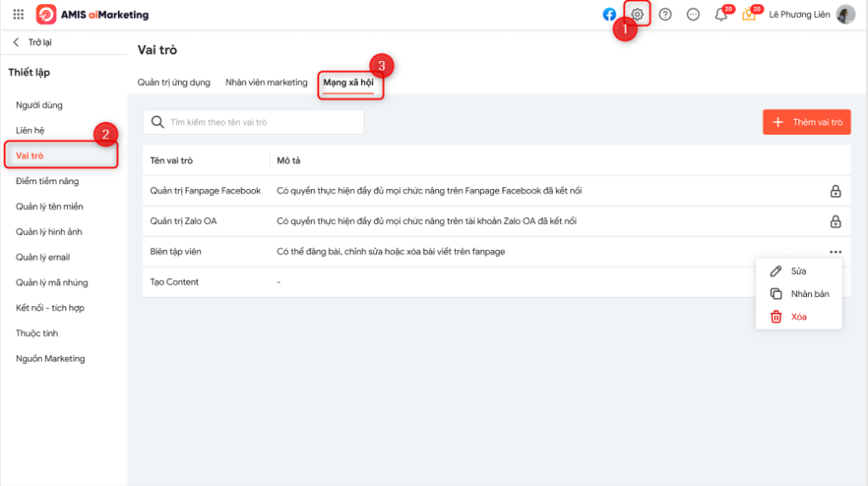
Task: Open the help question mark icon
Action: [665, 14]
